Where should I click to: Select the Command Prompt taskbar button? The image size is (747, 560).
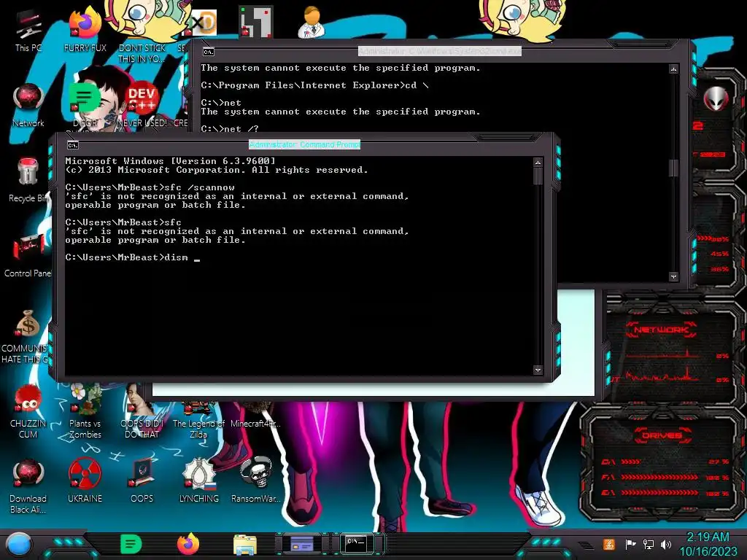356,544
